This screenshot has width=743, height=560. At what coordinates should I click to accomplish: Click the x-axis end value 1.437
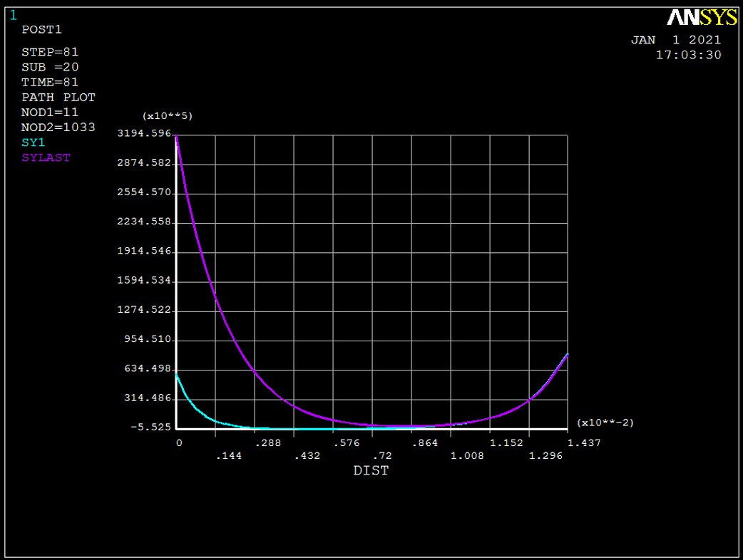click(568, 442)
